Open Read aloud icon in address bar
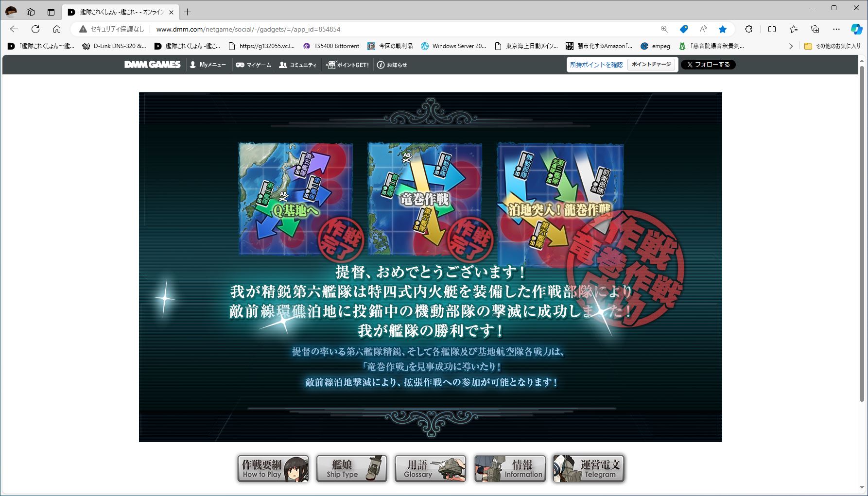The width and height of the screenshot is (868, 496). click(703, 29)
